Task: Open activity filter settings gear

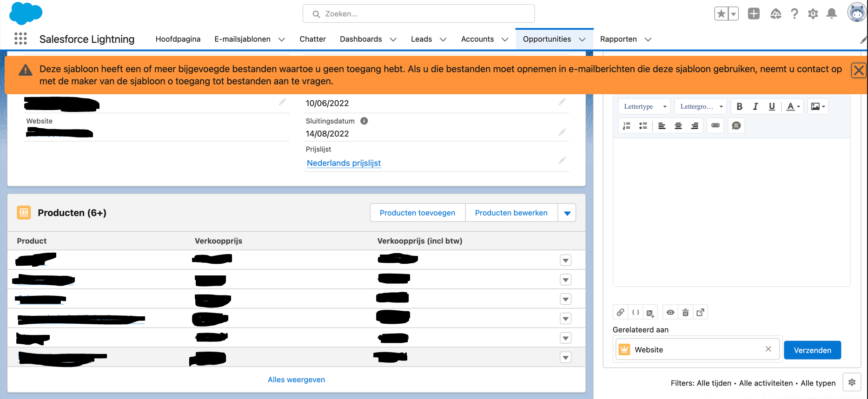Action: tap(852, 382)
